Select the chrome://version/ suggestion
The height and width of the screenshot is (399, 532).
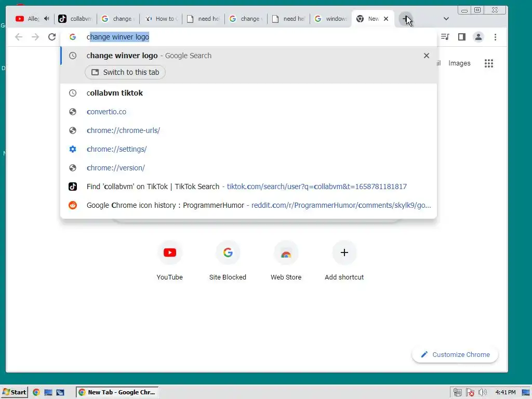click(248, 168)
